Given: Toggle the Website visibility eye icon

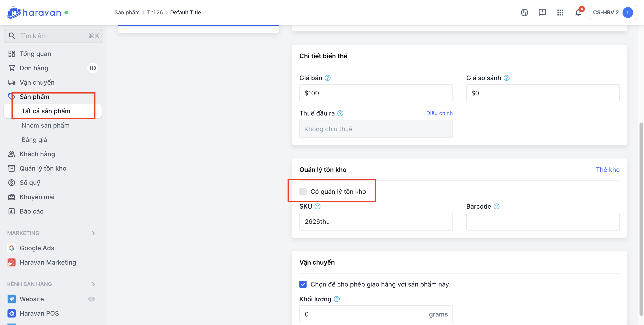Looking at the screenshot, I should (x=92, y=299).
